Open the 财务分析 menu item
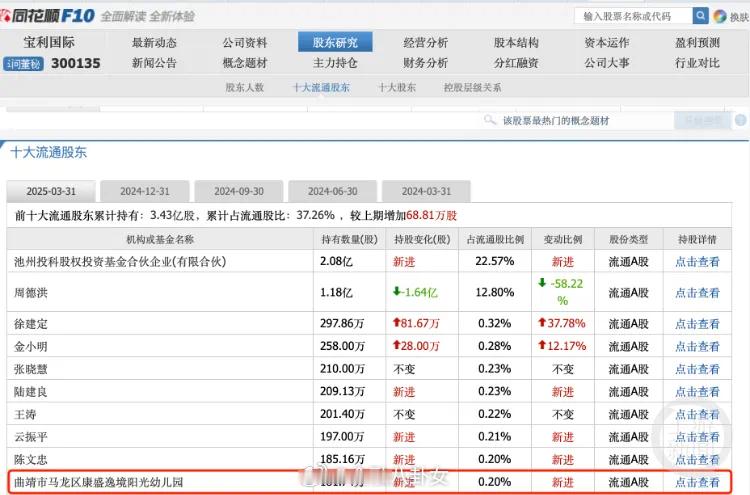This screenshot has width=750, height=495. [426, 63]
